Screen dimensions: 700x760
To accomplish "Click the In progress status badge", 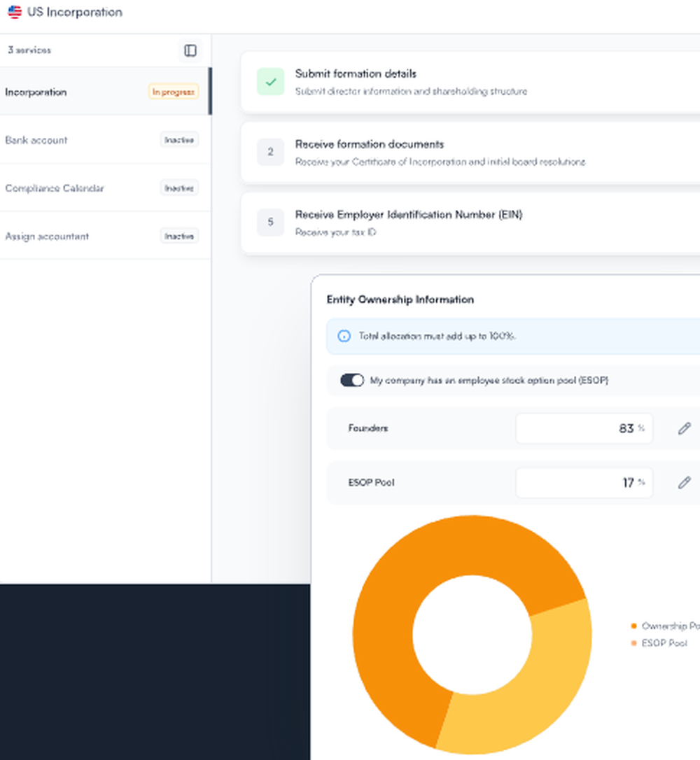I will coord(173,92).
